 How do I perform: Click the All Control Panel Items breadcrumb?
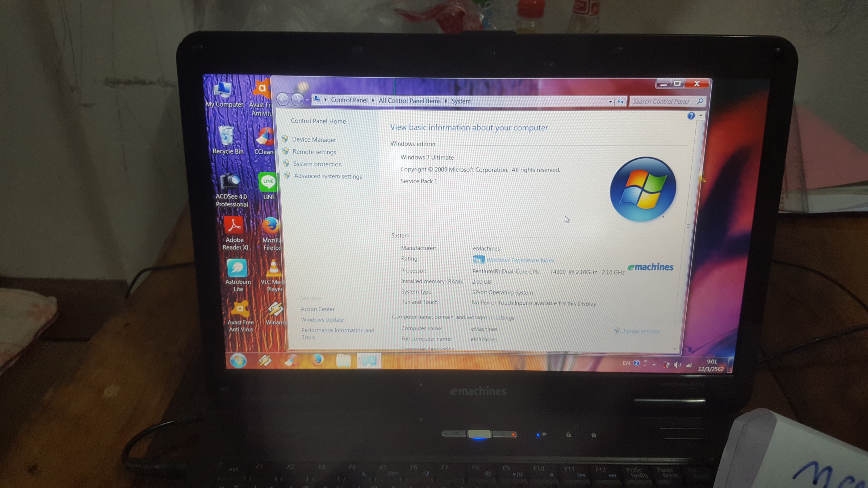point(410,101)
